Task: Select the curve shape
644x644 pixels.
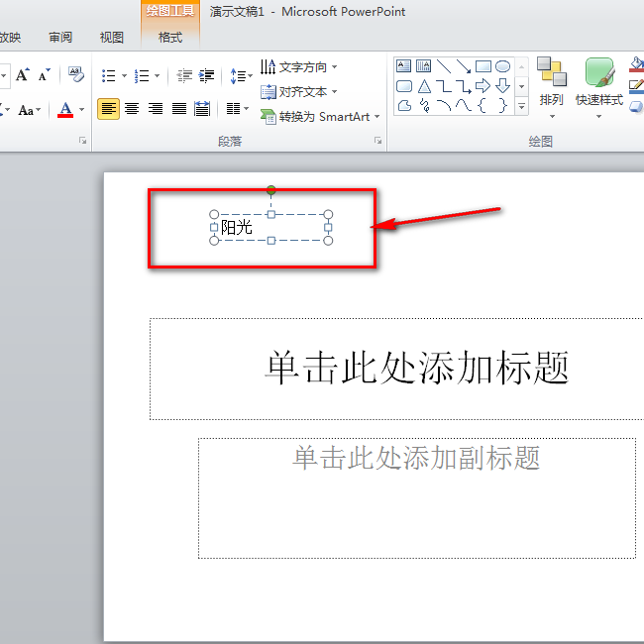Action: click(464, 106)
